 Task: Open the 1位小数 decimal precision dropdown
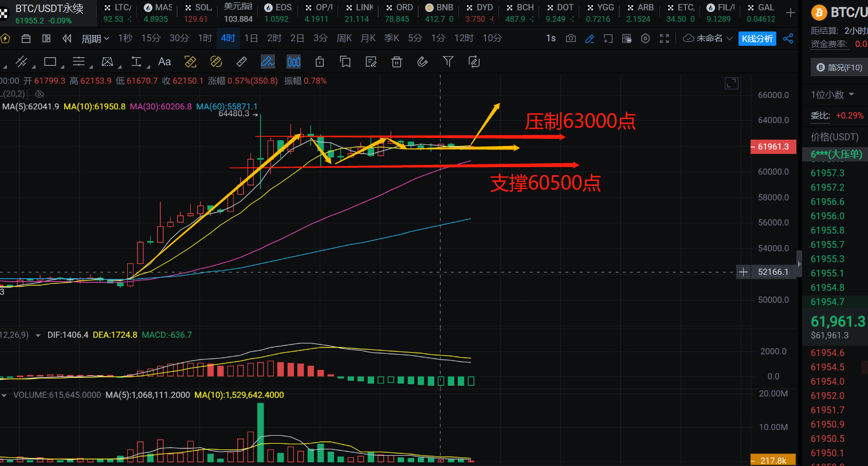(832, 94)
